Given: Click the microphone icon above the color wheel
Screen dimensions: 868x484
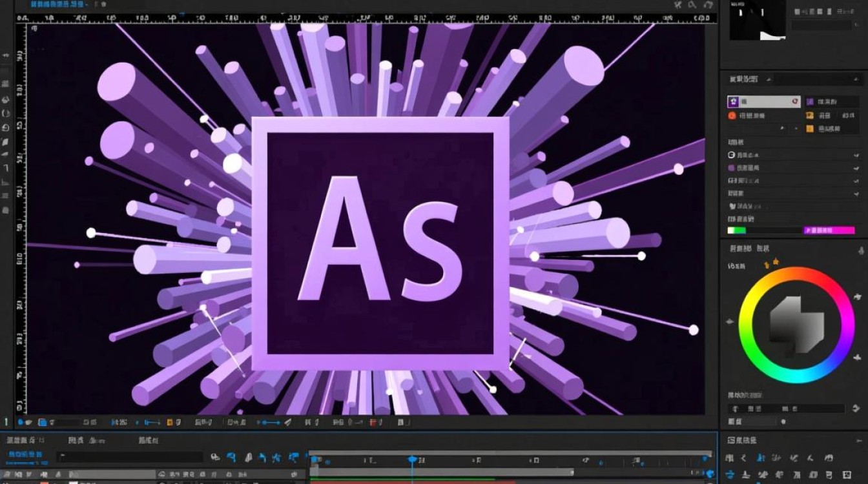Looking at the screenshot, I should (x=861, y=250).
